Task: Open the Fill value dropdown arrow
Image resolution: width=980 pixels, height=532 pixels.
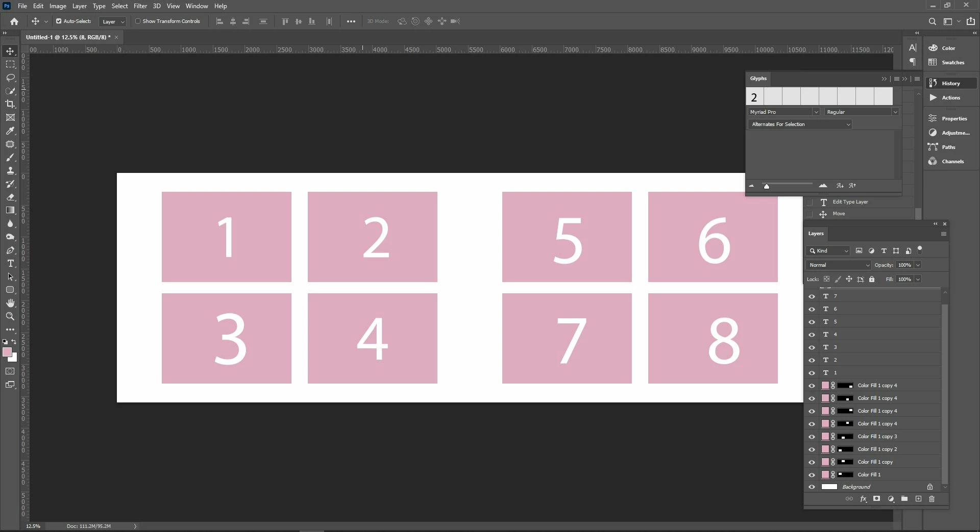Action: 918,279
